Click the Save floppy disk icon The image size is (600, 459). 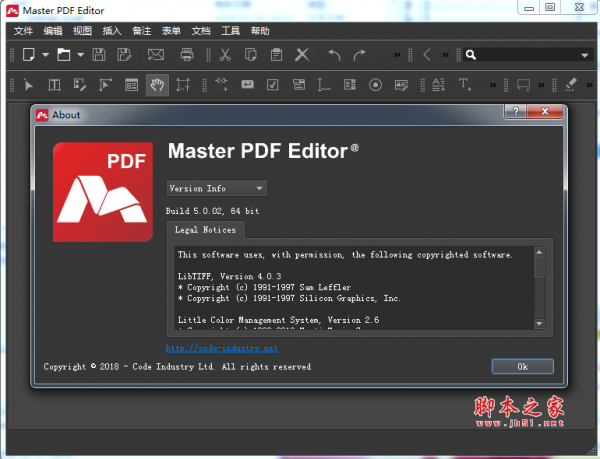99,55
